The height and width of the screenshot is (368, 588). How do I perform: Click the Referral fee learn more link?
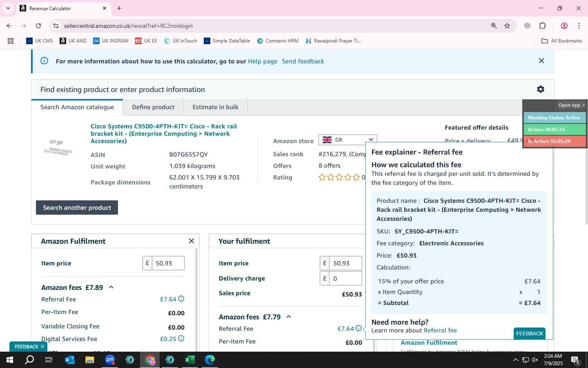pos(440,330)
